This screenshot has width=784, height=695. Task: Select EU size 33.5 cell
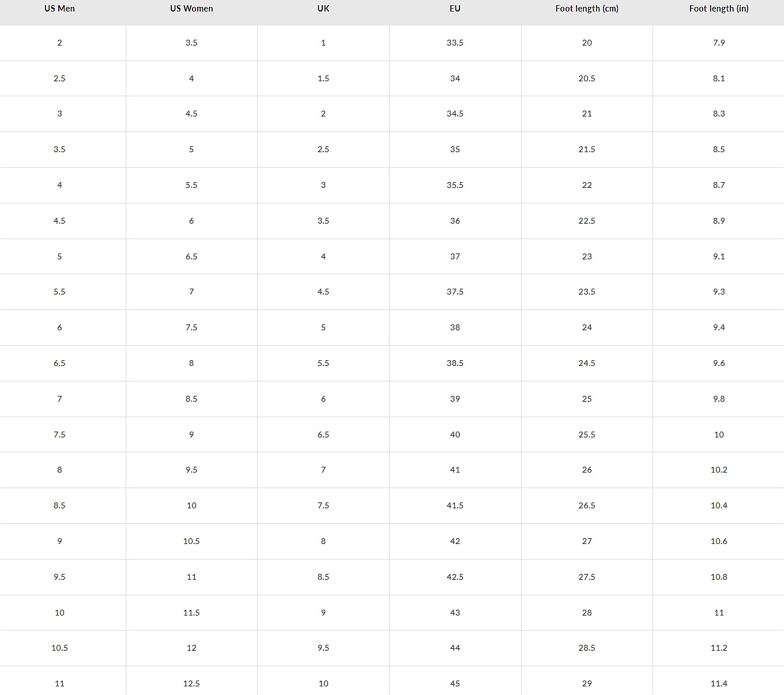455,43
